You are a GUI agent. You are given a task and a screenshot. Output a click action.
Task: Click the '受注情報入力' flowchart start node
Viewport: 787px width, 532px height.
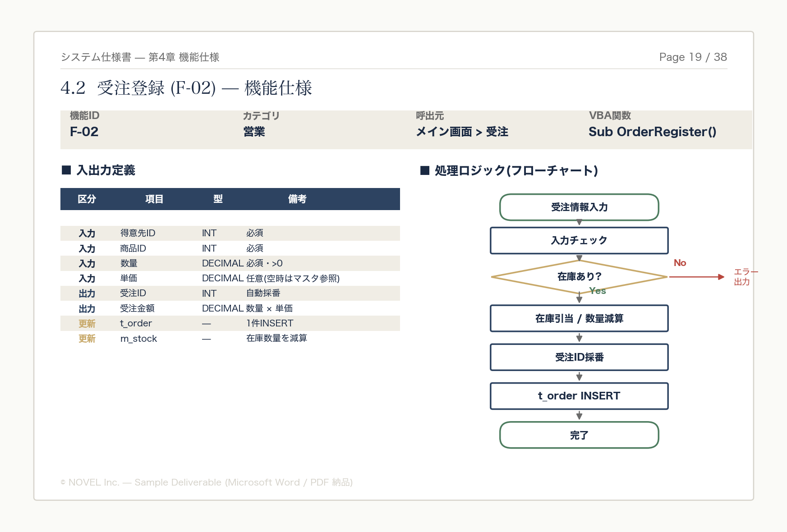(x=579, y=207)
